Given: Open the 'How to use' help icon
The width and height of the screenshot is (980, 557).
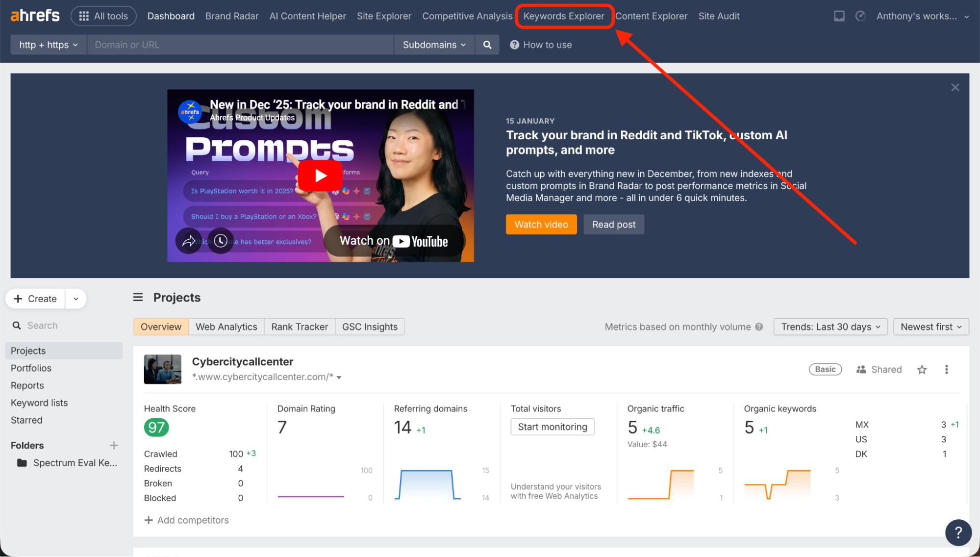Looking at the screenshot, I should click(x=514, y=45).
